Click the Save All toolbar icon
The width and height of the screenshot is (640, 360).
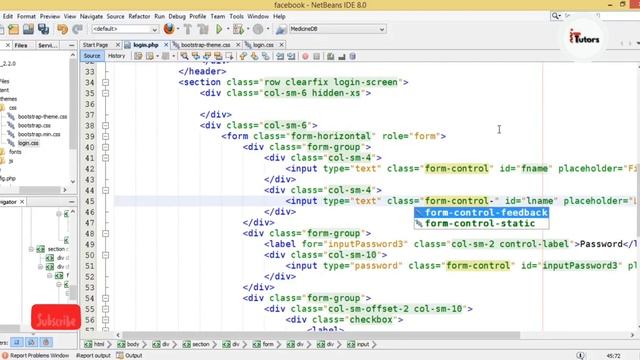[x=43, y=29]
